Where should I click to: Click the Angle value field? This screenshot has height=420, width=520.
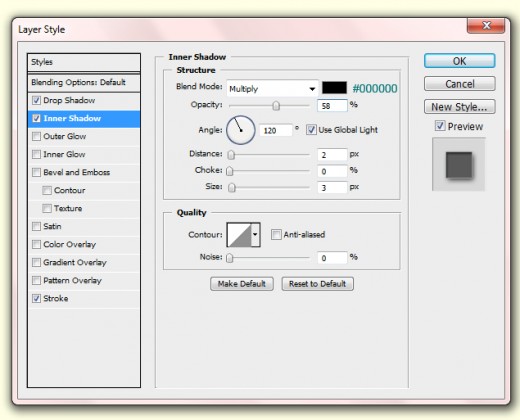[x=276, y=130]
